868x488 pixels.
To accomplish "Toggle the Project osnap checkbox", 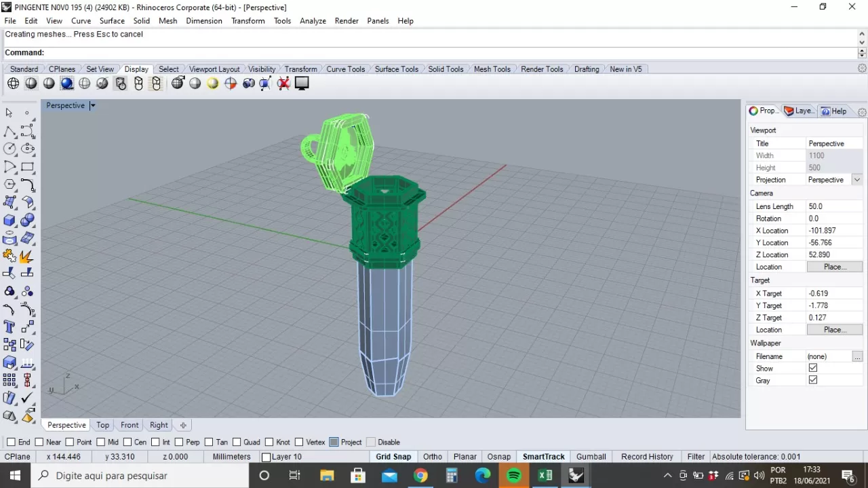I will click(x=334, y=443).
